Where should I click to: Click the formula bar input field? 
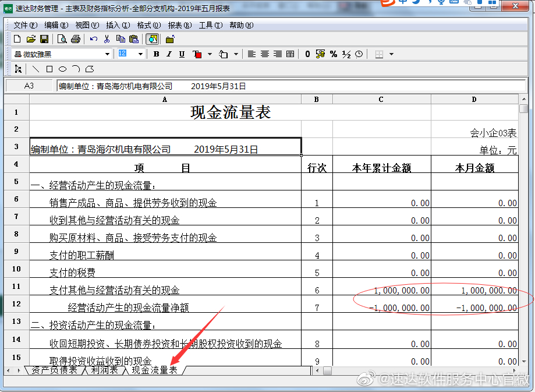pos(291,86)
